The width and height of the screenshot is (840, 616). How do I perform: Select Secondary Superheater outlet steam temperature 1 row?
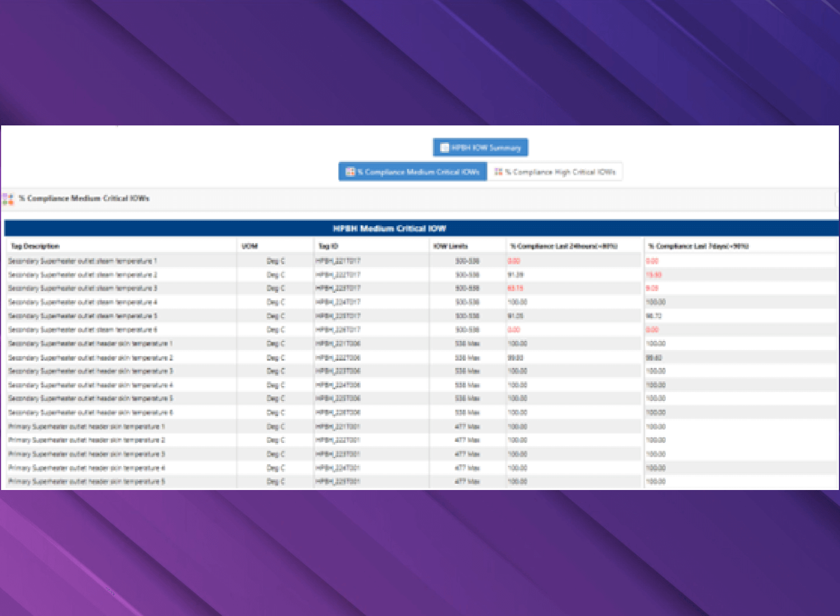click(x=82, y=261)
